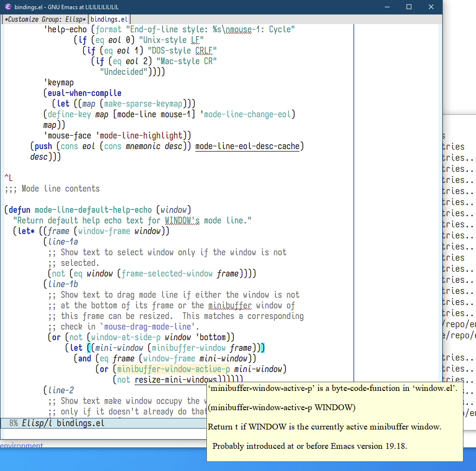Maximize the Emacs window
Viewport: 476px width, 471px height.
[x=408, y=7]
